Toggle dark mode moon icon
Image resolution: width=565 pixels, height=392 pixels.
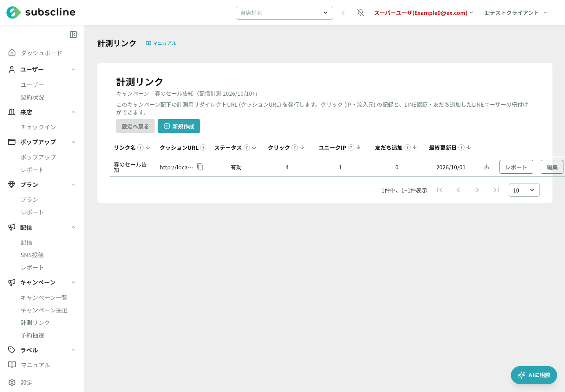343,13
